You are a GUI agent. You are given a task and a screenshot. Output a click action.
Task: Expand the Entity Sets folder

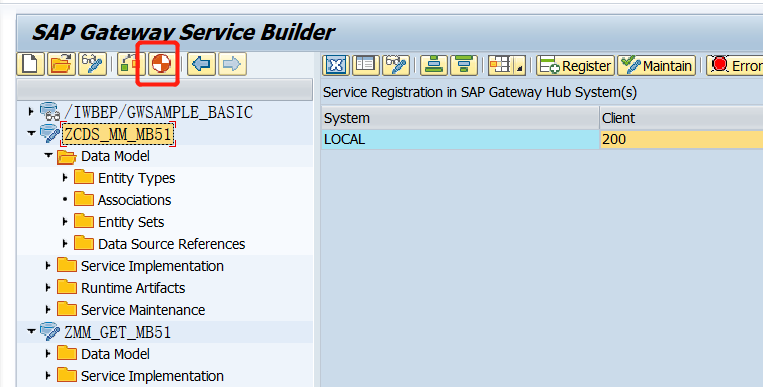pyautogui.click(x=65, y=221)
